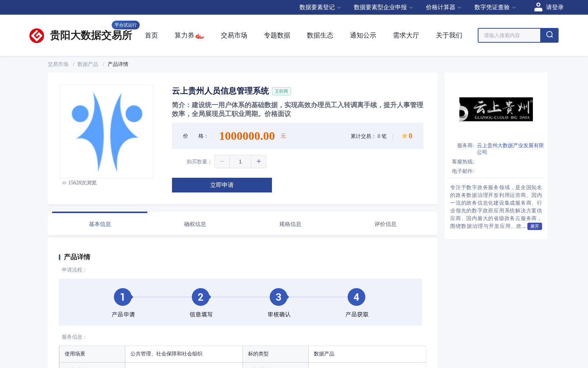The height and width of the screenshot is (368, 588).
Task: Click 请登录 login link
Action: pyautogui.click(x=555, y=7)
